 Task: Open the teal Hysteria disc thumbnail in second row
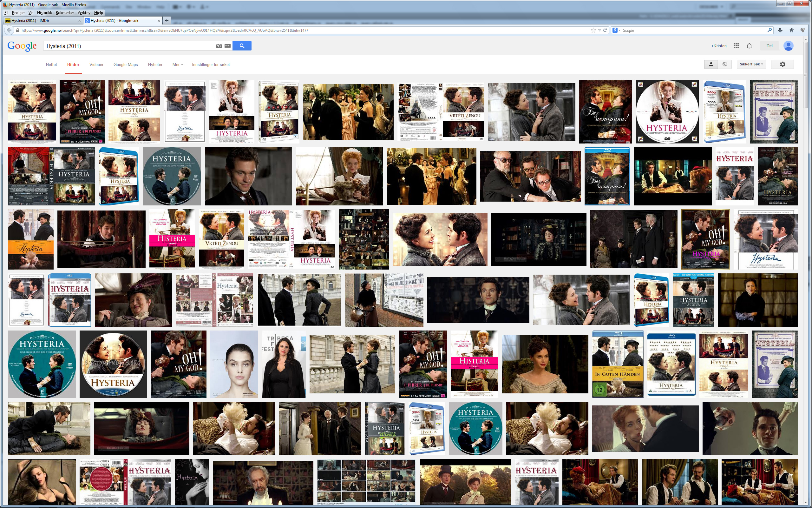click(172, 176)
